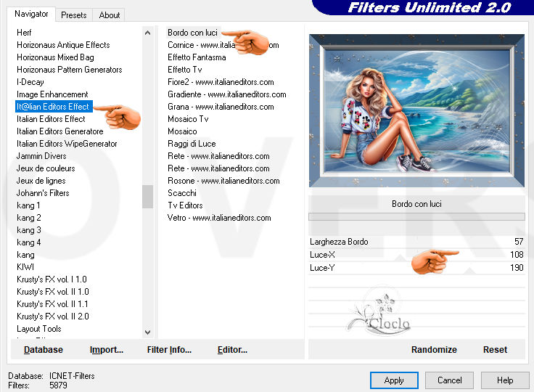Open Filter Info... dialog
Screen dimensions: 534x392
point(169,350)
